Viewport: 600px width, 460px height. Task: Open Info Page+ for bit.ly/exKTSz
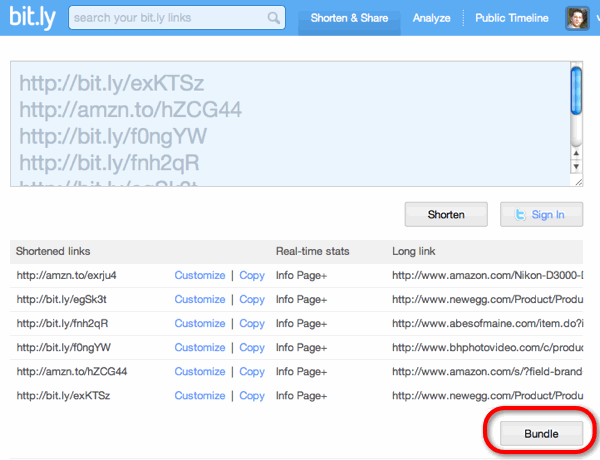click(301, 396)
